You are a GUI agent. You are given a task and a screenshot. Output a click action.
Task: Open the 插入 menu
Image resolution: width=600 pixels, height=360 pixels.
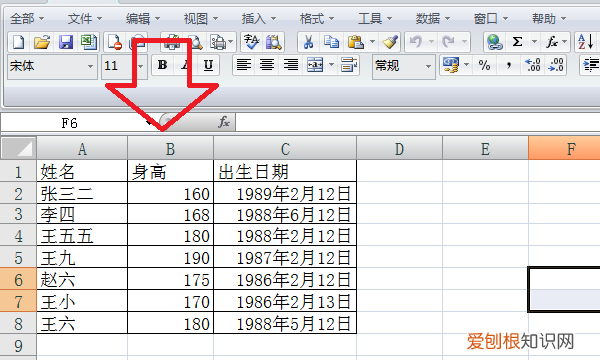[x=259, y=18]
